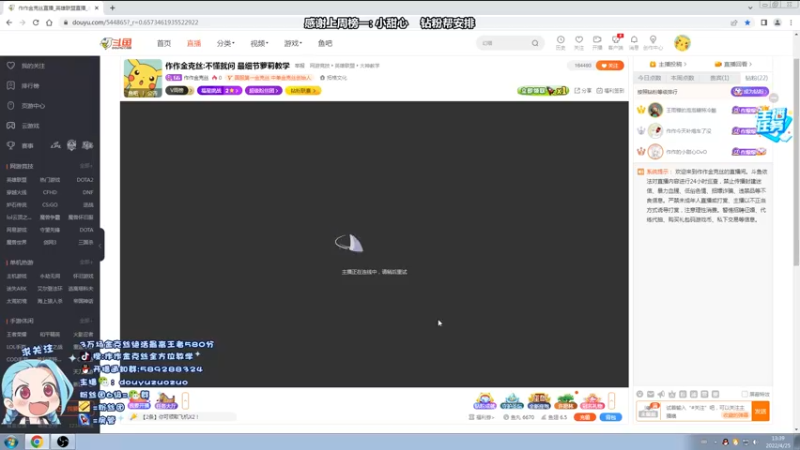Open the 关注 heart icon in top header
The image size is (800, 450).
tap(579, 43)
